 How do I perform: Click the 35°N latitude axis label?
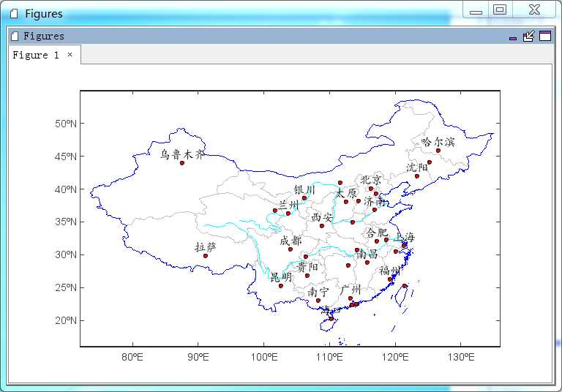click(66, 222)
